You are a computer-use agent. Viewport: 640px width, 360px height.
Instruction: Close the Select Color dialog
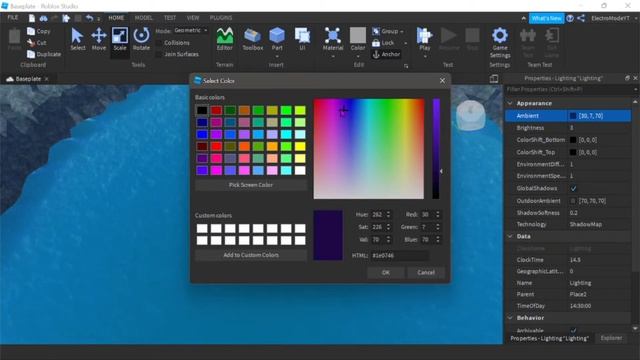[442, 81]
